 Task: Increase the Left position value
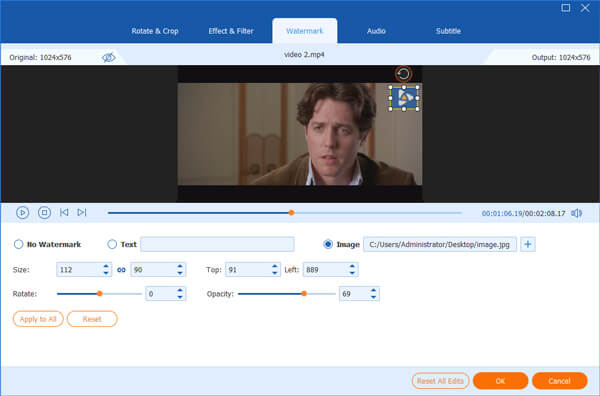point(352,266)
